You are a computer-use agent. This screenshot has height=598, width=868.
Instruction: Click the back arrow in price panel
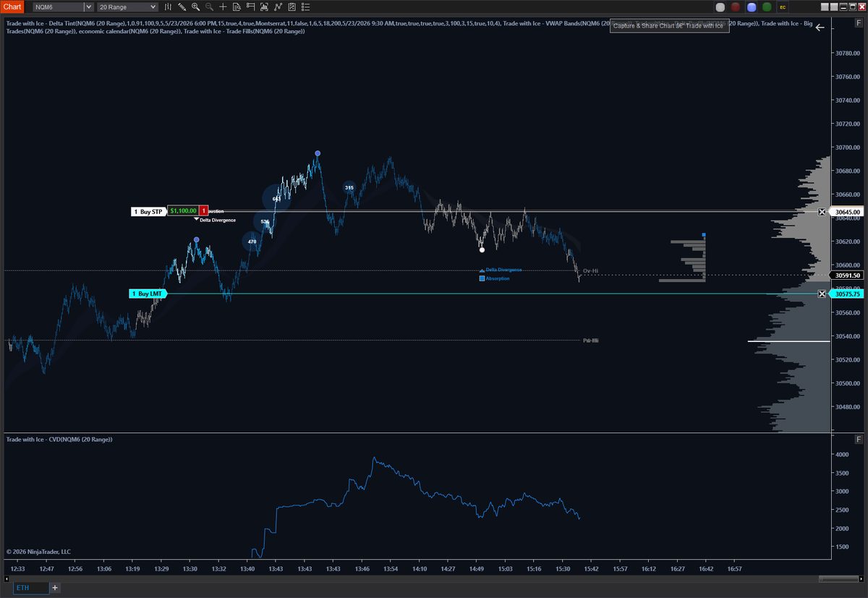[x=819, y=28]
